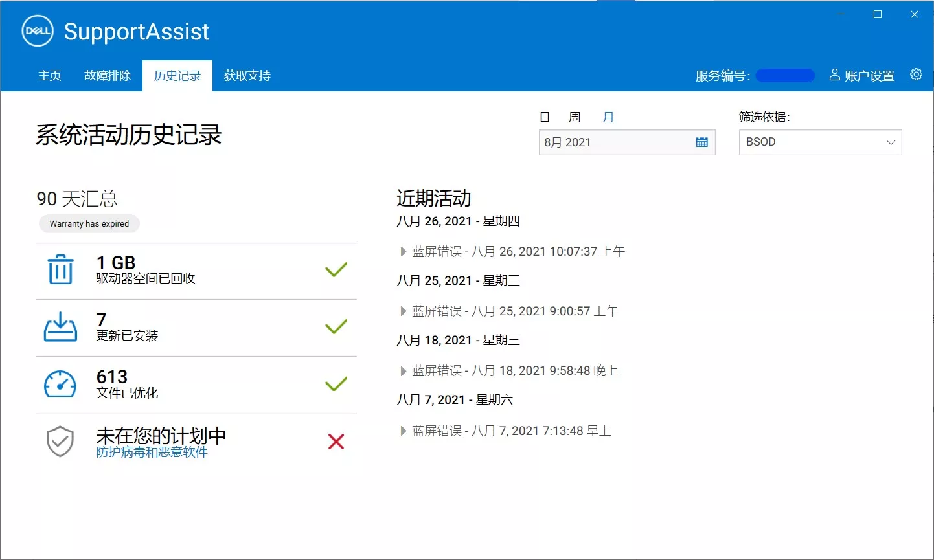Click the 更新已安装 label
The height and width of the screenshot is (560, 934).
(x=127, y=335)
